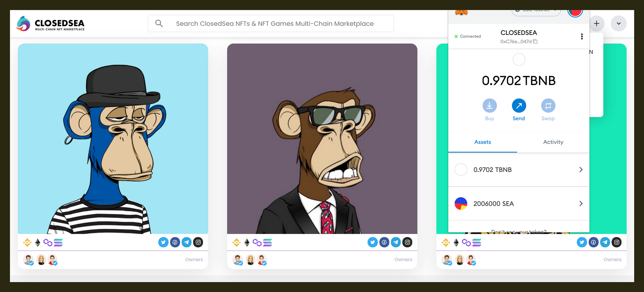644x292 pixels.
Task: Click the ClosedSea logo
Action: (x=50, y=24)
